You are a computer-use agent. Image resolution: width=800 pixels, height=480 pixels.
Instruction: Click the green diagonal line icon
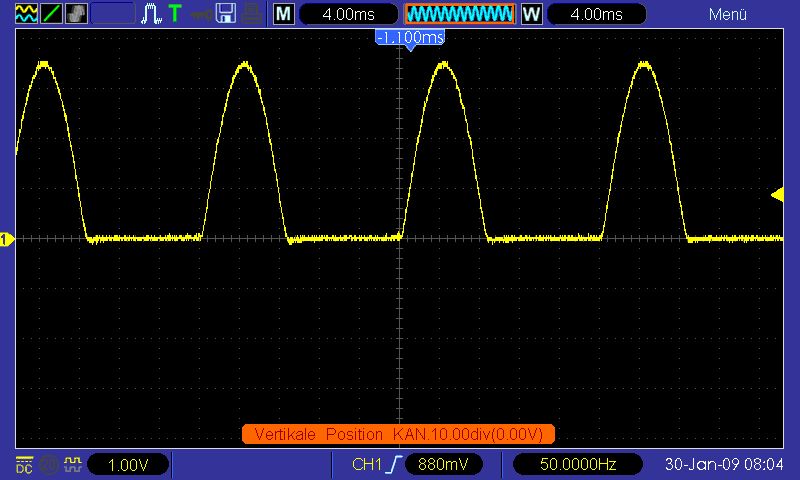52,13
